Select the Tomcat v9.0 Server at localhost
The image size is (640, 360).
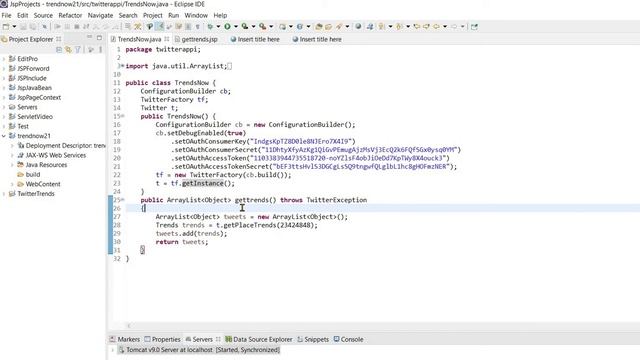pos(199,350)
